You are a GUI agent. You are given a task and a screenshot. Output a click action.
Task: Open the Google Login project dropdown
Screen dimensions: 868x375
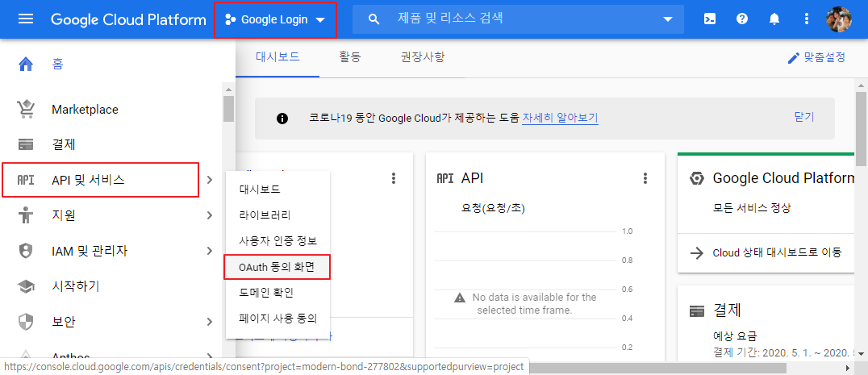[275, 20]
